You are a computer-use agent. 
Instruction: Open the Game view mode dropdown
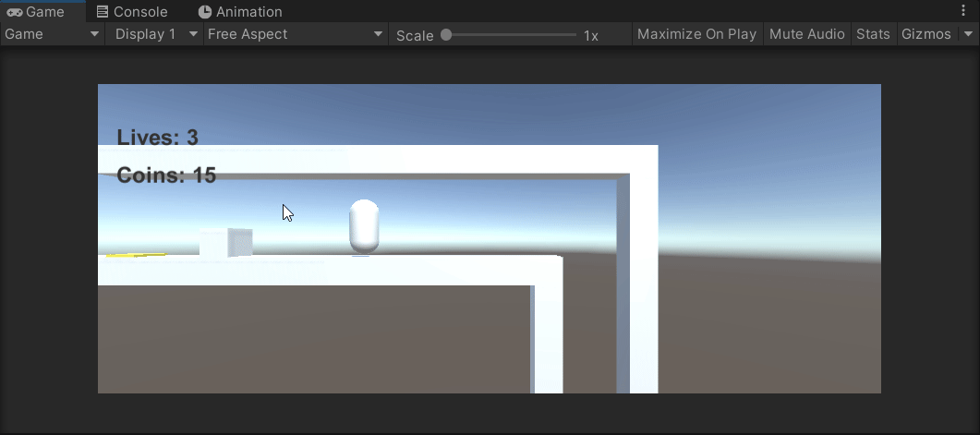click(x=52, y=34)
